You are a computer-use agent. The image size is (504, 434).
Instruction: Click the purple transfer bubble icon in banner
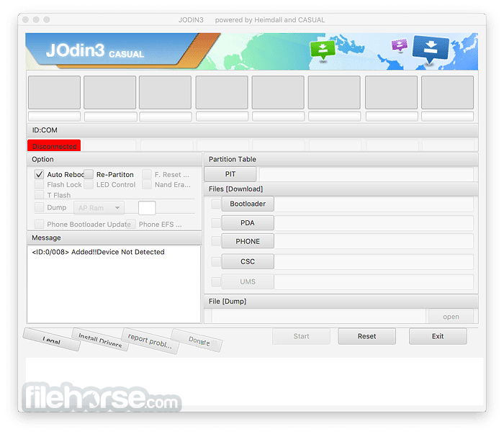(399, 45)
